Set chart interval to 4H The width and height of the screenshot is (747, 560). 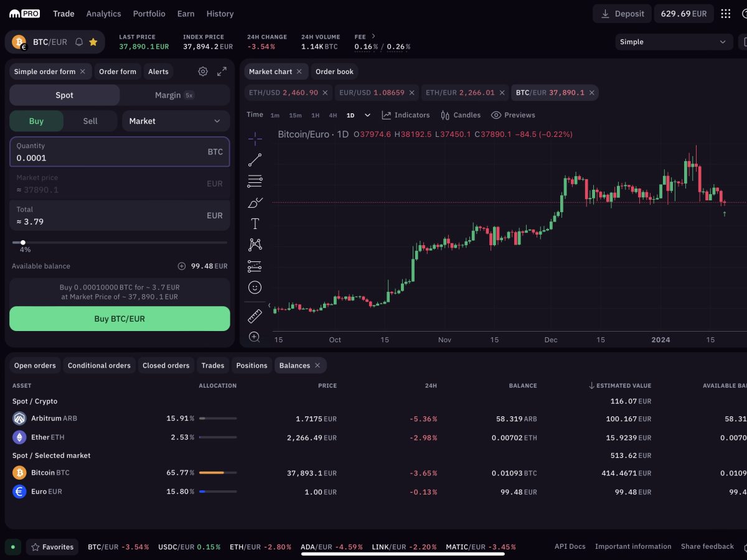click(333, 115)
